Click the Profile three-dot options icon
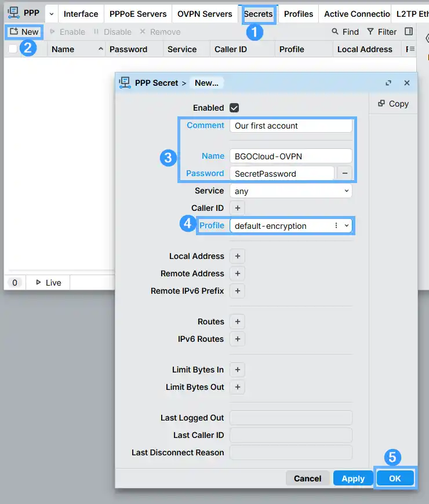Screen dimensions: 429x504 click(336, 226)
